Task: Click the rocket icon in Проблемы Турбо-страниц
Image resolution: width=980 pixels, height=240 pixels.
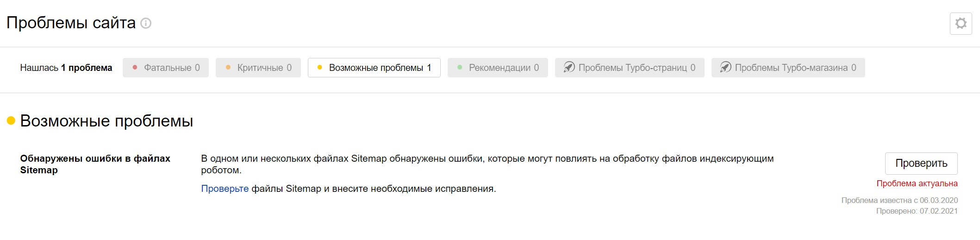Action: [x=569, y=68]
